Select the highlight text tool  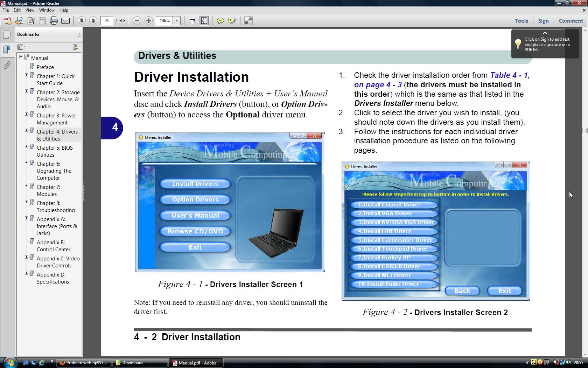(232, 21)
